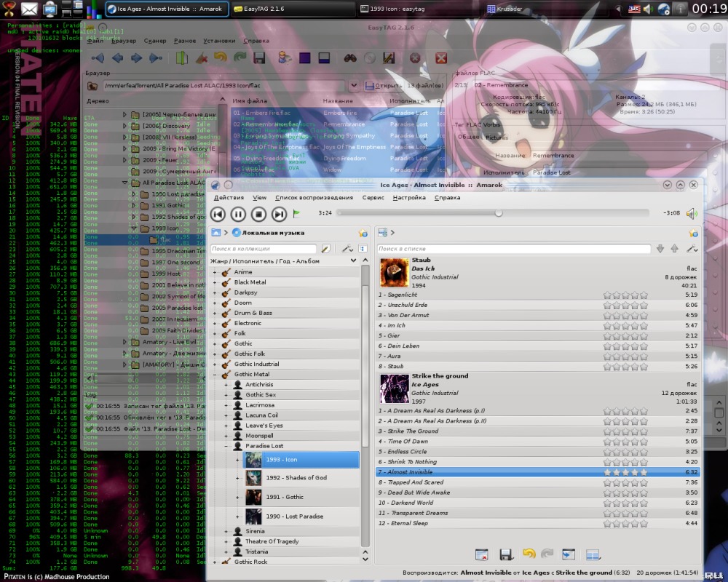
Task: Click the Amarok collection home icon
Action: point(216,233)
